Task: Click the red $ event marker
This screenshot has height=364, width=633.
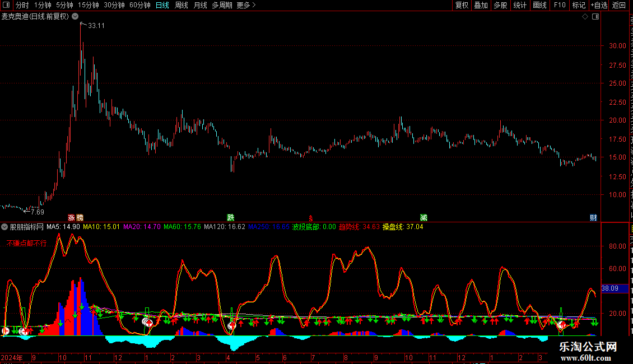Action: [x=310, y=218]
